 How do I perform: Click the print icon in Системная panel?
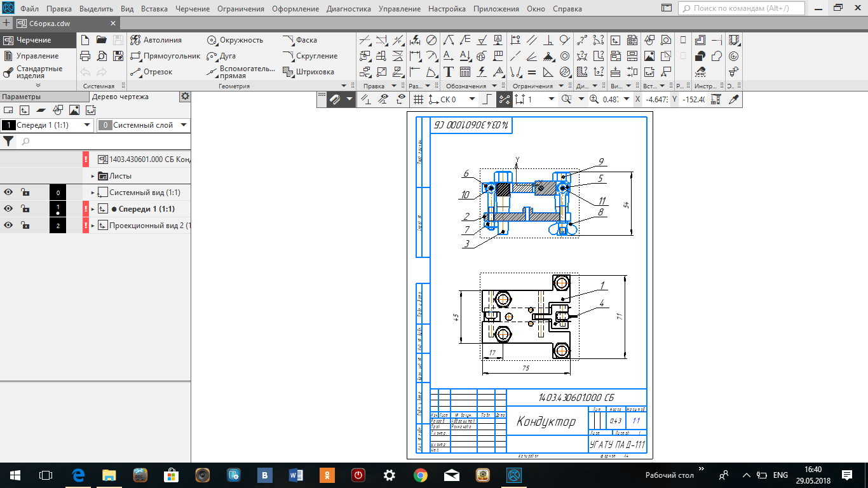(85, 56)
